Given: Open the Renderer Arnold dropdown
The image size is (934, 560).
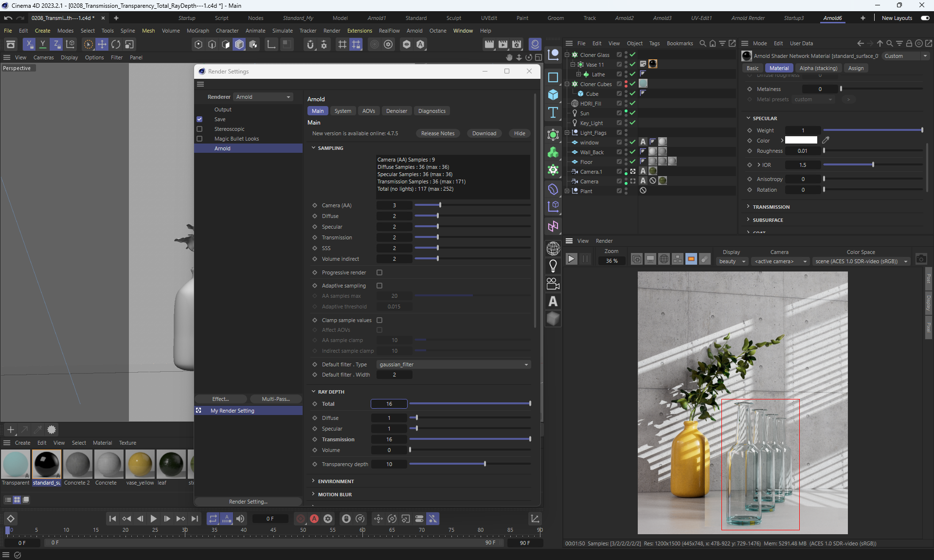Looking at the screenshot, I should point(263,97).
